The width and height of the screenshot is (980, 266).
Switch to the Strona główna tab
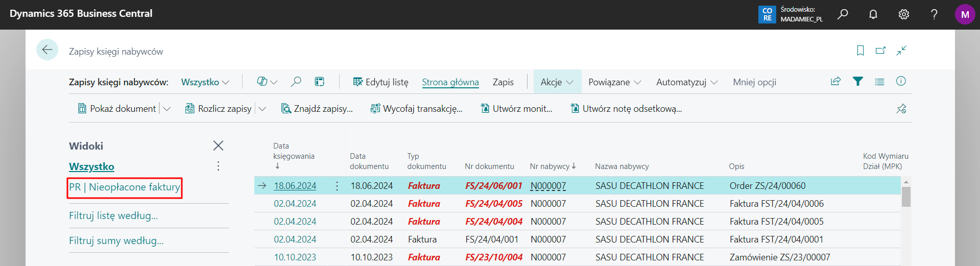[x=450, y=82]
